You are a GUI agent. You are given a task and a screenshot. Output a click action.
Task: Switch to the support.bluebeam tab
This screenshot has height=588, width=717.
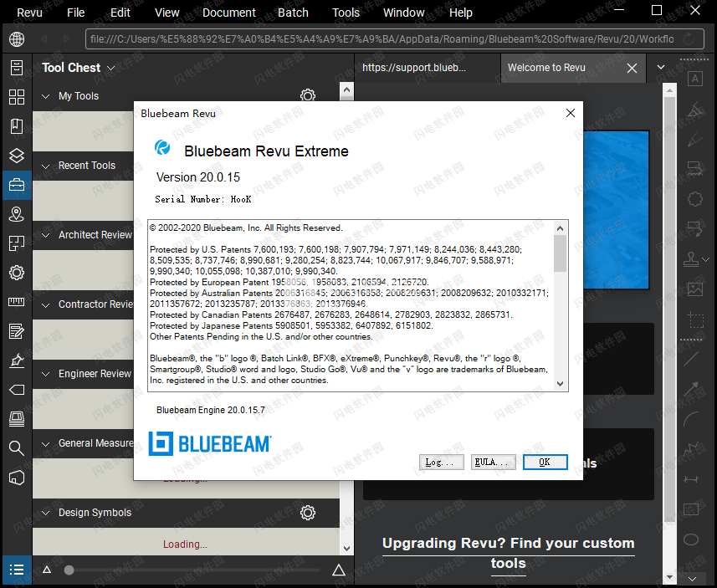coord(427,68)
